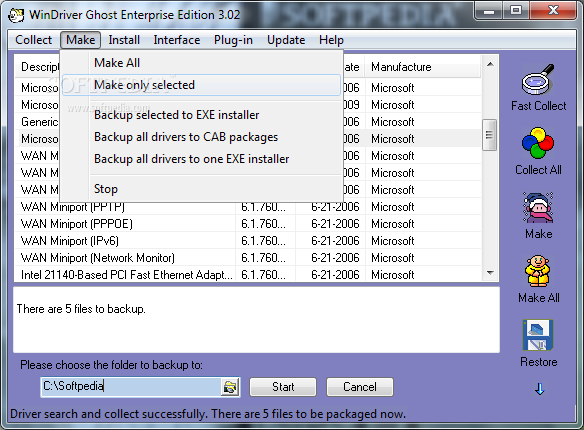Click the driver list scrollbar thumb
Screen dimensions: 584x430
489,135
